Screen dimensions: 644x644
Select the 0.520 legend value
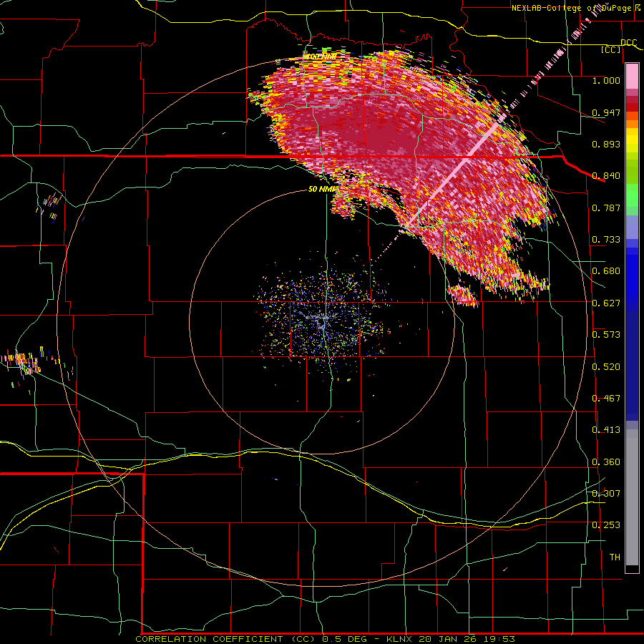click(x=606, y=367)
